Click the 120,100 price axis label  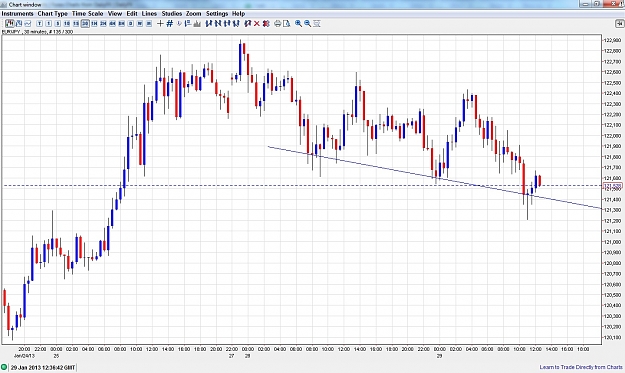[x=612, y=338]
